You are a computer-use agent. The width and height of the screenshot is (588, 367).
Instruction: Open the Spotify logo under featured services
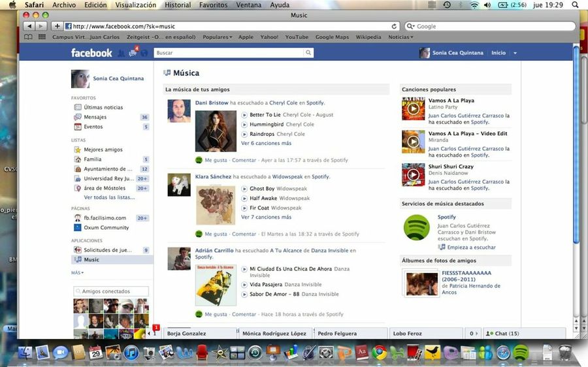417,227
